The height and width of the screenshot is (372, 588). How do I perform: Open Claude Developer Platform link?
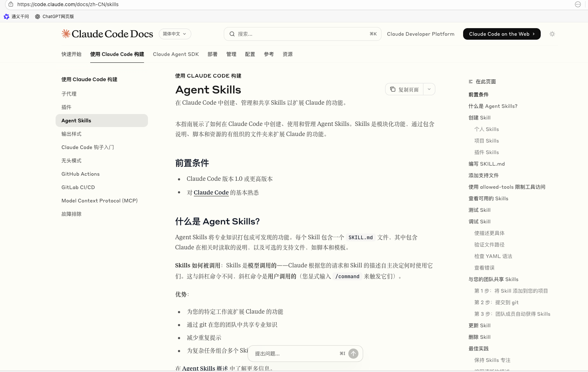point(421,34)
